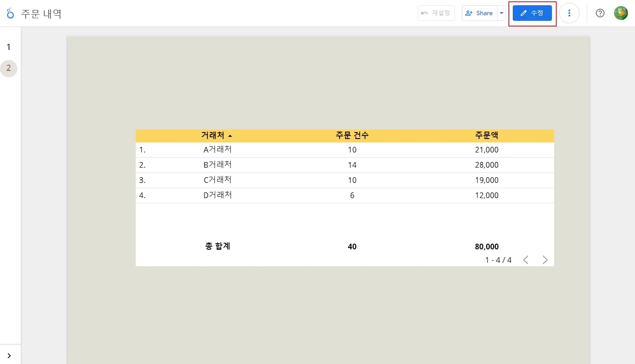
Task: Click the 총 합계 total label
Action: pyautogui.click(x=217, y=246)
